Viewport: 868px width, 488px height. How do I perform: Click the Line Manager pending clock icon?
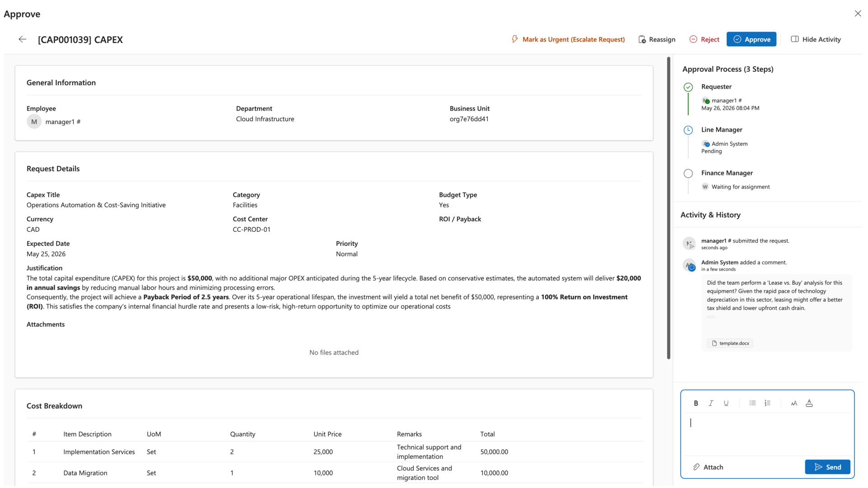tap(688, 130)
